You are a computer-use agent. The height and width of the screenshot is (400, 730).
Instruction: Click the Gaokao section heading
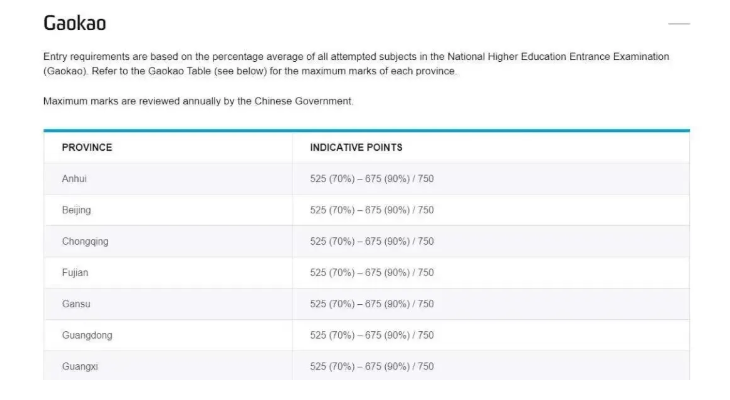(74, 23)
